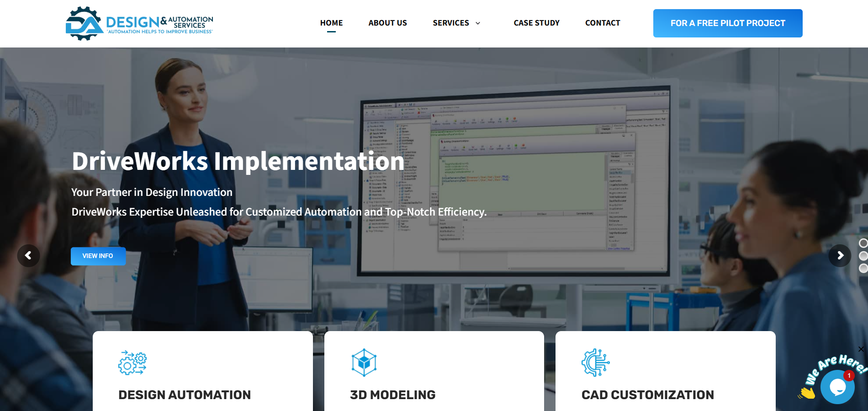Viewport: 868px width, 411px height.
Task: Select the first slider pagination dot
Action: click(863, 243)
